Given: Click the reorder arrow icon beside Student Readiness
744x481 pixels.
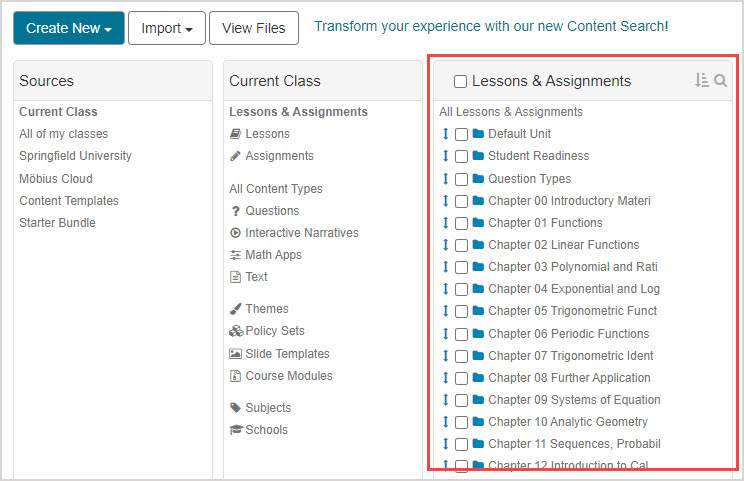Looking at the screenshot, I should [x=445, y=156].
